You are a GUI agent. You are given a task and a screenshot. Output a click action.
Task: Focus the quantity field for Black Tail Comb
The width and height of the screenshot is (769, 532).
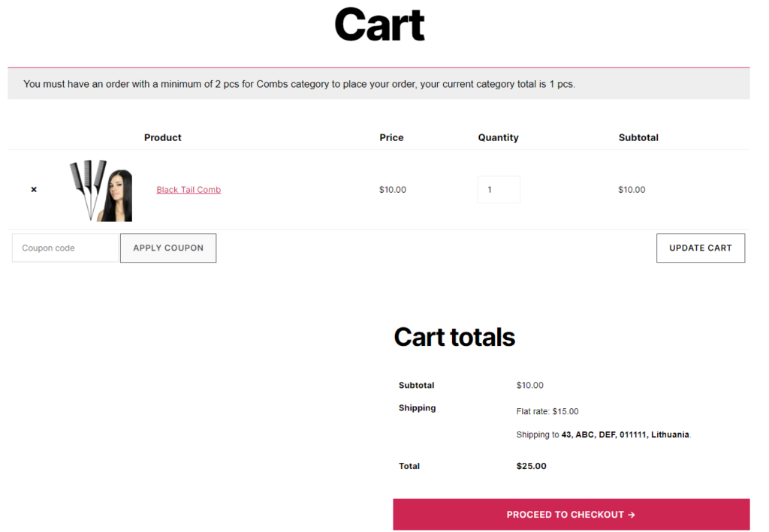click(x=498, y=190)
